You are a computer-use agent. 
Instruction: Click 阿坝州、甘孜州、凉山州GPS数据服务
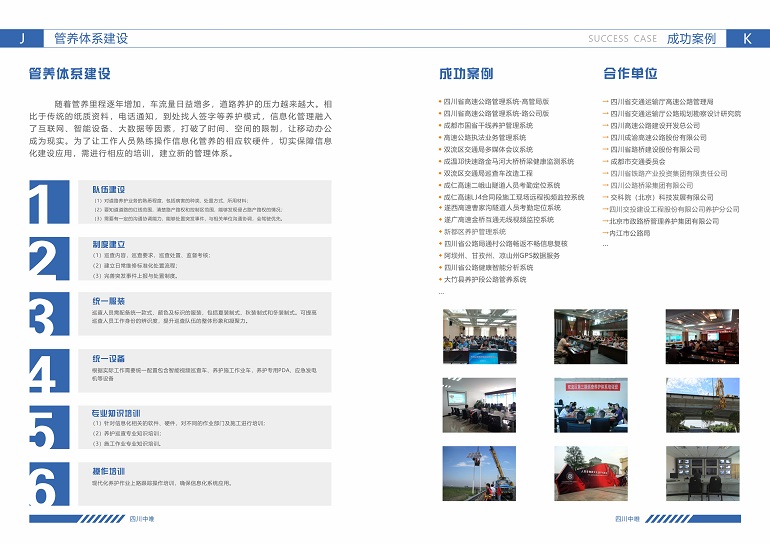tap(502, 255)
